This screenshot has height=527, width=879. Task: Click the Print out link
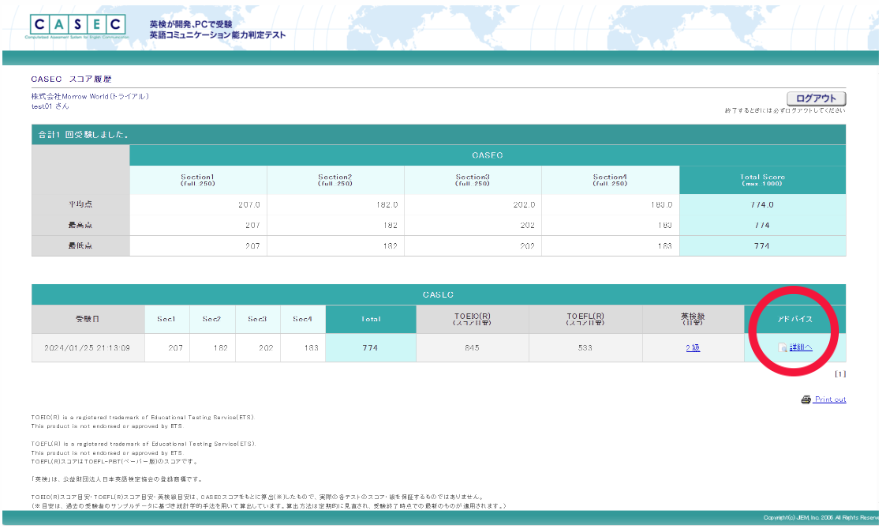(x=830, y=399)
